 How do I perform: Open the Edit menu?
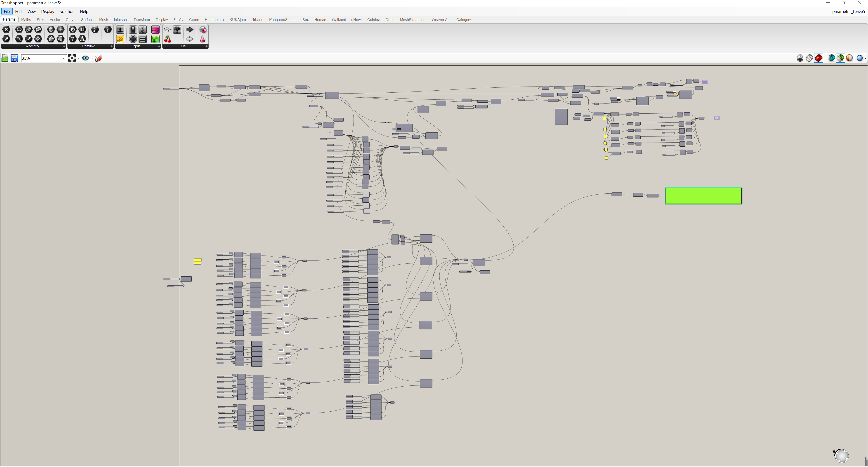(x=19, y=12)
